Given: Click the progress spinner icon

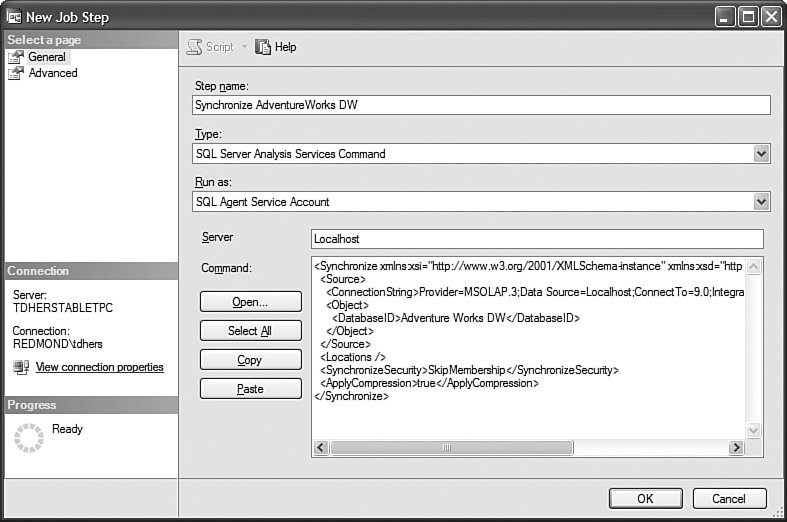Looking at the screenshot, I should pyautogui.click(x=29, y=438).
